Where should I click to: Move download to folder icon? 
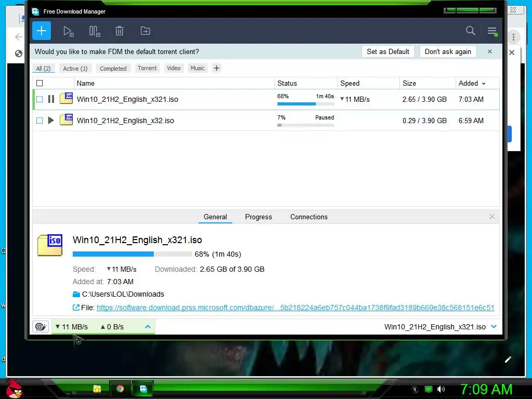pos(145,31)
